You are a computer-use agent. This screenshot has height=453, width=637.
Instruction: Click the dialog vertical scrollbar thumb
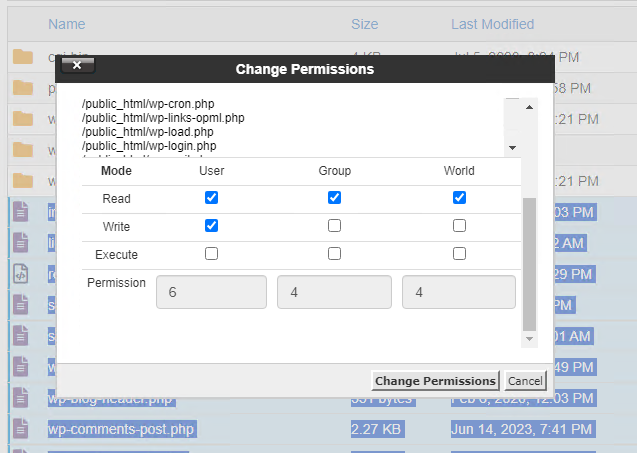(529, 264)
